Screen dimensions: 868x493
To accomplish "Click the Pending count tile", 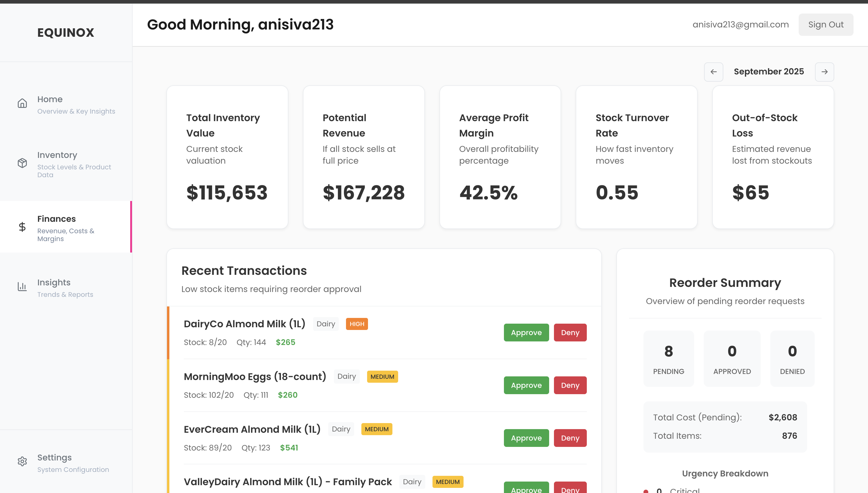I will point(668,359).
